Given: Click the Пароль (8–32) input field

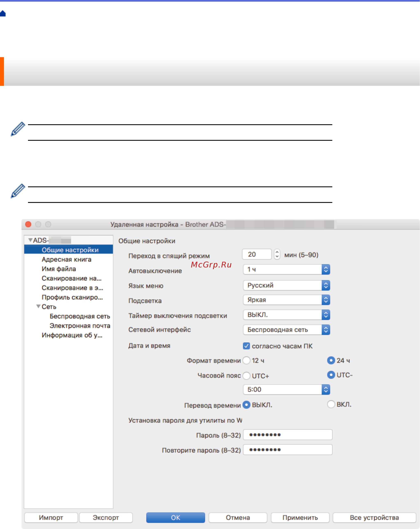Looking at the screenshot, I should [288, 435].
